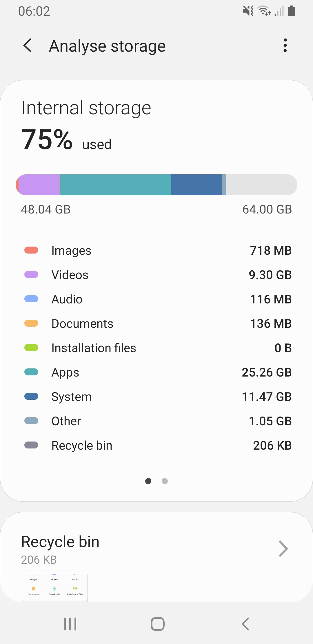Tap the Android recent apps button
313x644 pixels.
(70, 624)
